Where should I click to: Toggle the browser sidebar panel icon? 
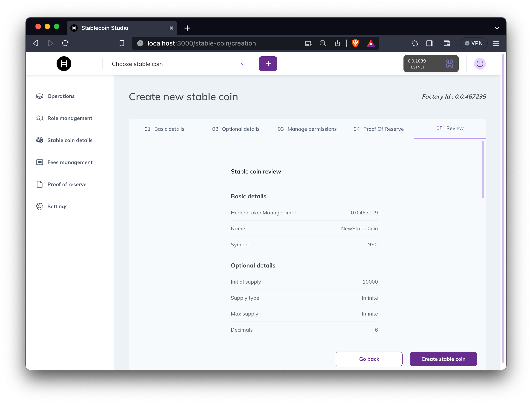click(x=429, y=43)
